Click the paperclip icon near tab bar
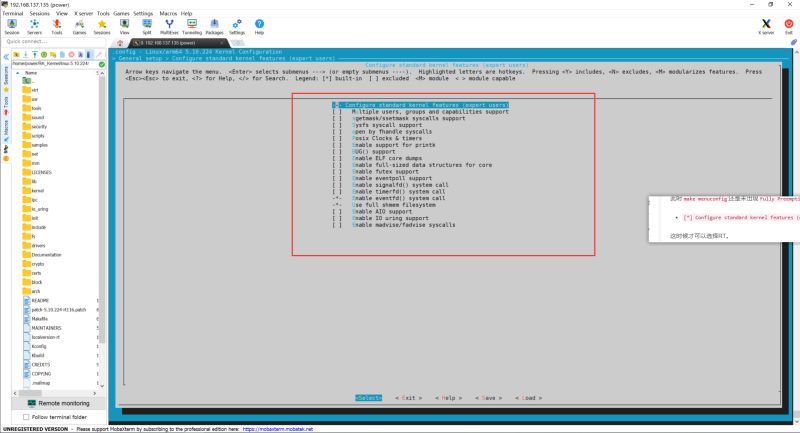The height and width of the screenshot is (433, 800). point(794,43)
